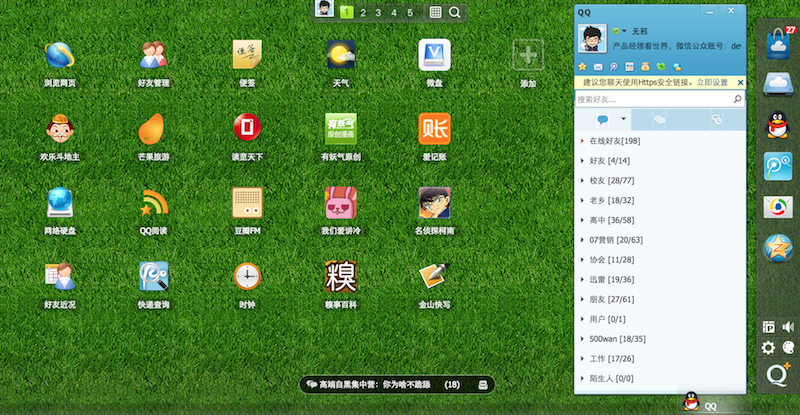800x415 pixels.
Task: Open the all-apps grid icon in top bar
Action: (x=435, y=12)
